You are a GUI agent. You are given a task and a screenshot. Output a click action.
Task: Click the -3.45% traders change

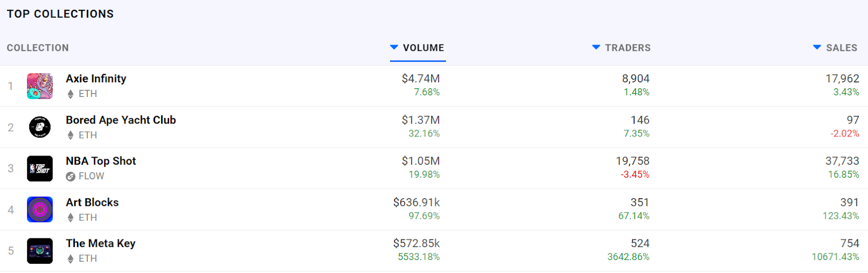coord(635,174)
